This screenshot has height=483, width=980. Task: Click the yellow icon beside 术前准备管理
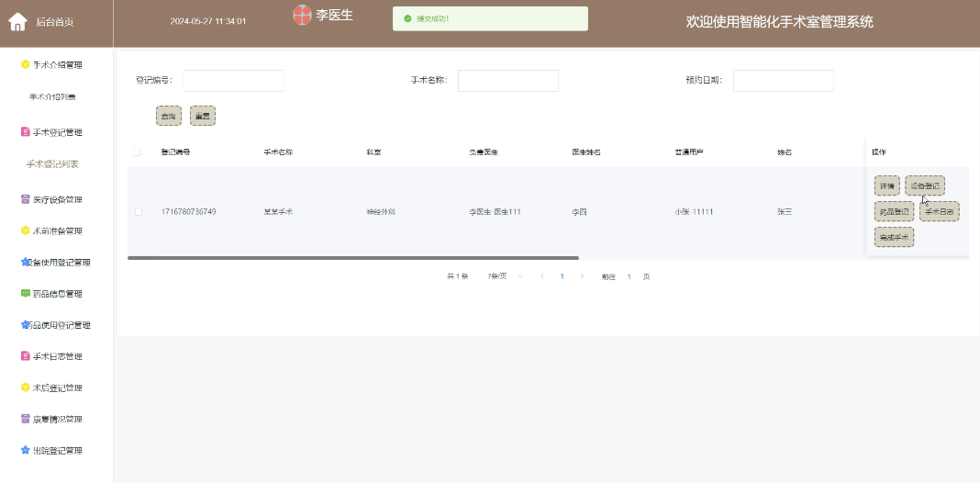pyautogui.click(x=26, y=230)
